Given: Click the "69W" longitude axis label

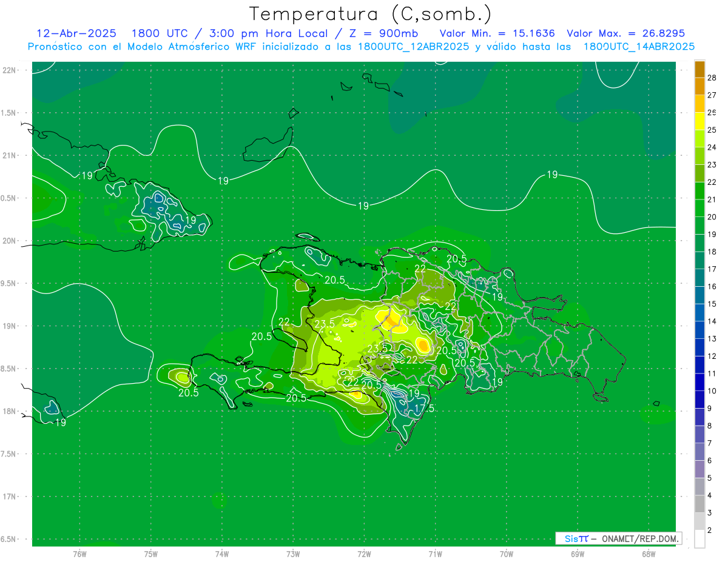Looking at the screenshot, I should (578, 554).
